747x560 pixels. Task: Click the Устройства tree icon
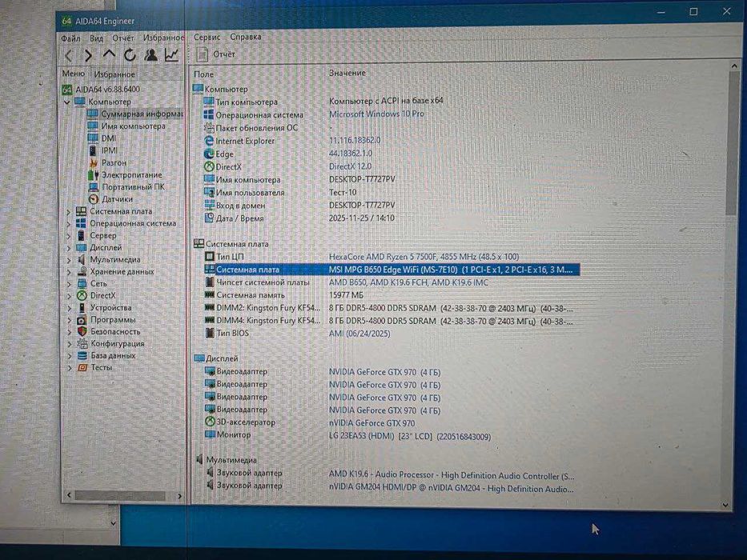point(82,308)
